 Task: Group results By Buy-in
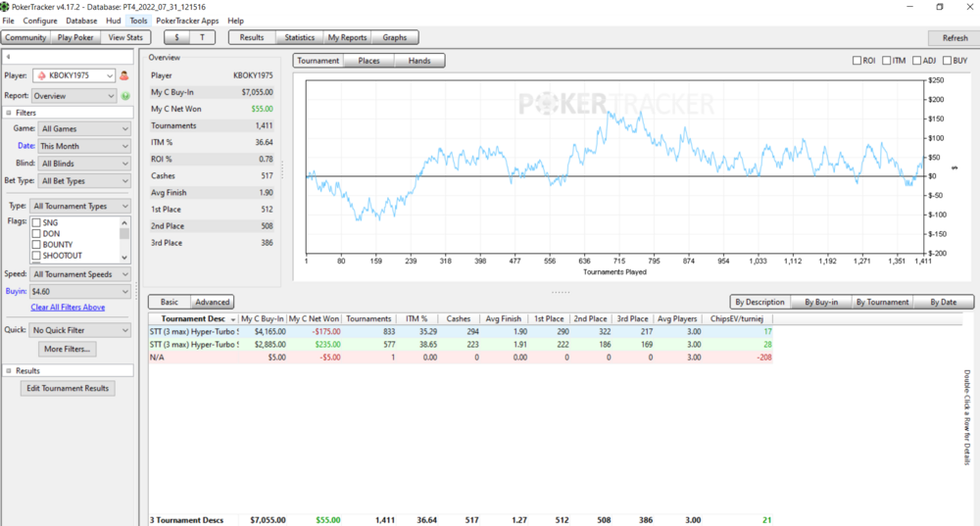(x=821, y=302)
